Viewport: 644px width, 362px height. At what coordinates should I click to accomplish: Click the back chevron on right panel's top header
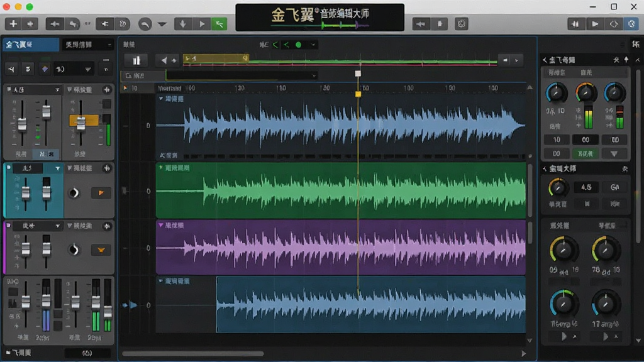point(545,60)
